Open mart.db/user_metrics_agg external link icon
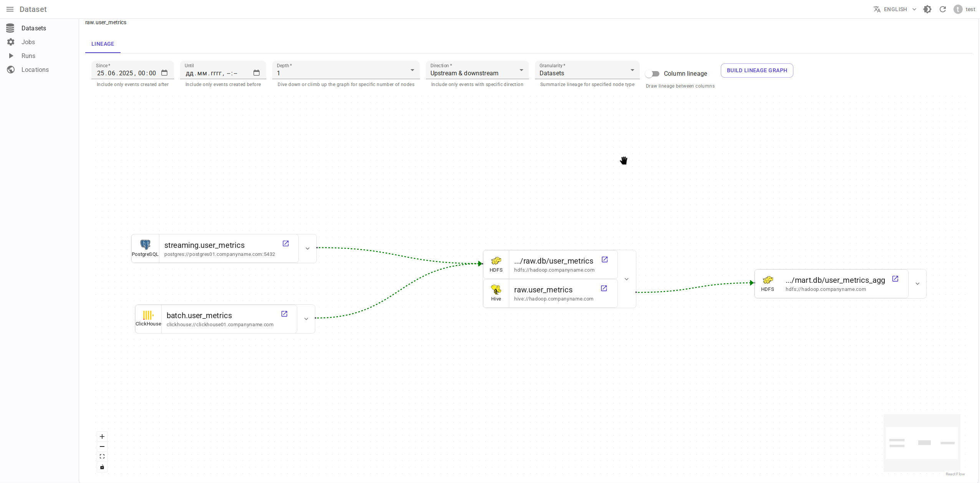This screenshot has width=980, height=483. pos(895,279)
